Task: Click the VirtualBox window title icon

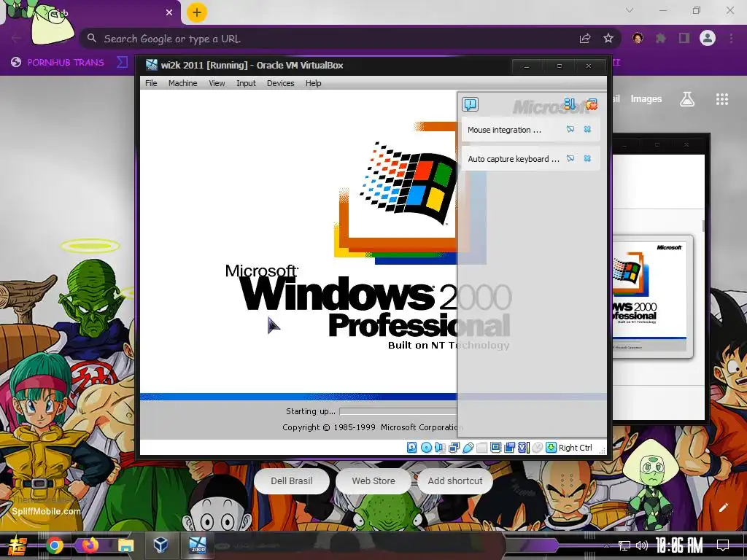Action: coord(152,65)
